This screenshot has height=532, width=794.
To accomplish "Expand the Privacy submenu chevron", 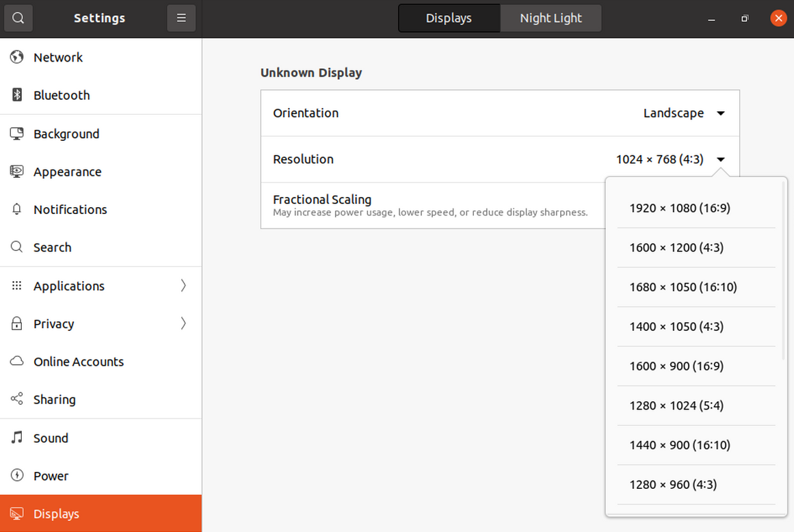I will point(183,323).
